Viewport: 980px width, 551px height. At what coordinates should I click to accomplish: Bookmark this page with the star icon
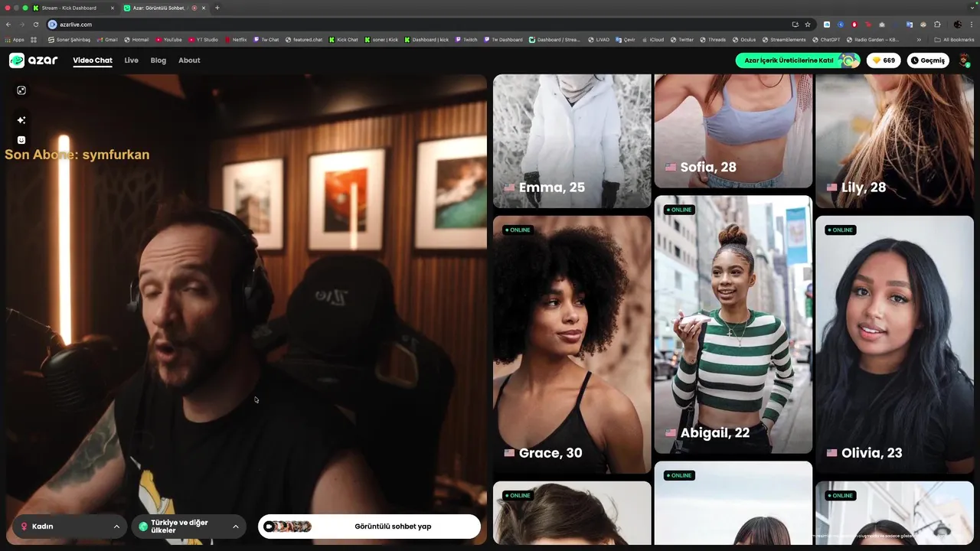808,24
